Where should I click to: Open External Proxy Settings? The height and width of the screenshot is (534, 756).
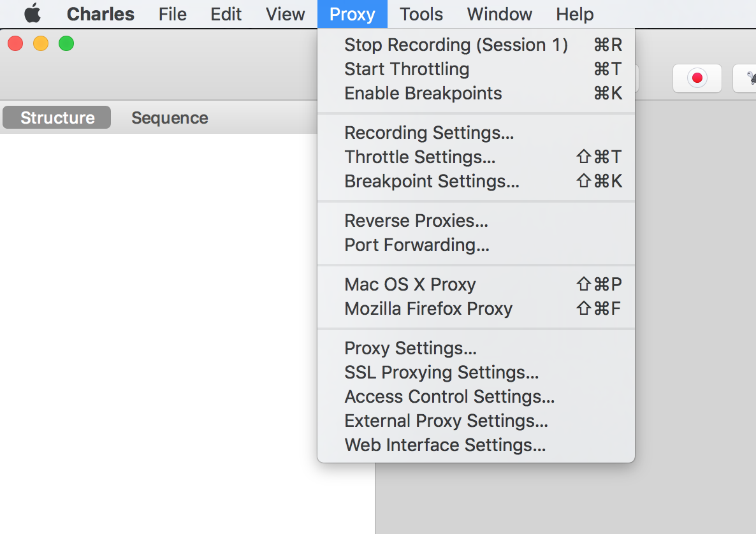coord(476,421)
